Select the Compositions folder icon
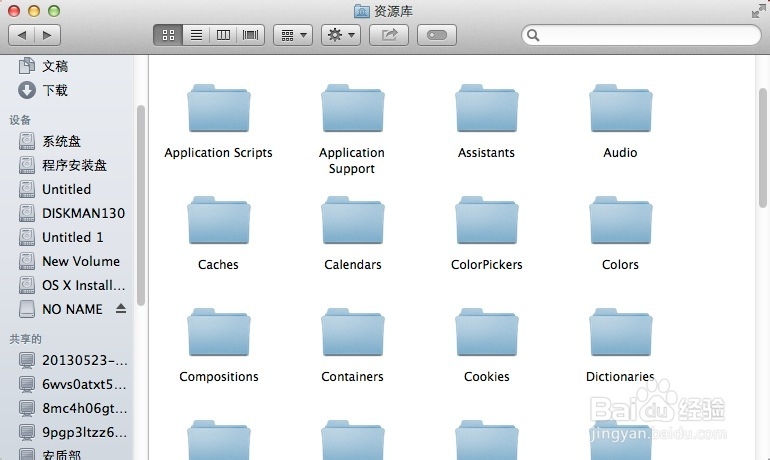The width and height of the screenshot is (770, 460). (219, 332)
